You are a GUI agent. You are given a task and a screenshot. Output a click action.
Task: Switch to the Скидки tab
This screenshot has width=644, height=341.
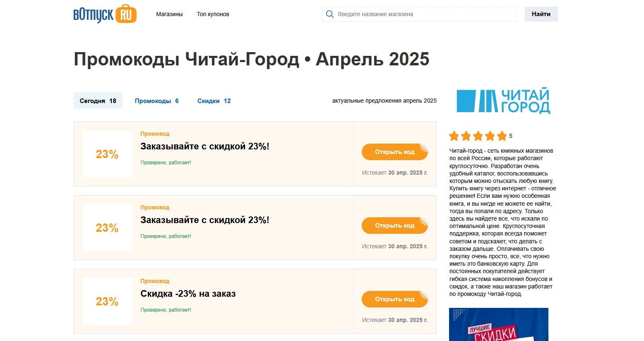click(x=214, y=101)
